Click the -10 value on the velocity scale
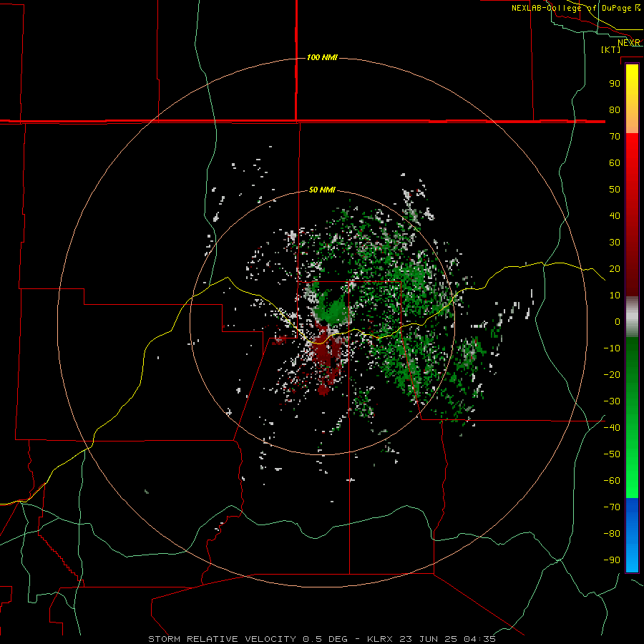644x644 pixels. click(612, 348)
